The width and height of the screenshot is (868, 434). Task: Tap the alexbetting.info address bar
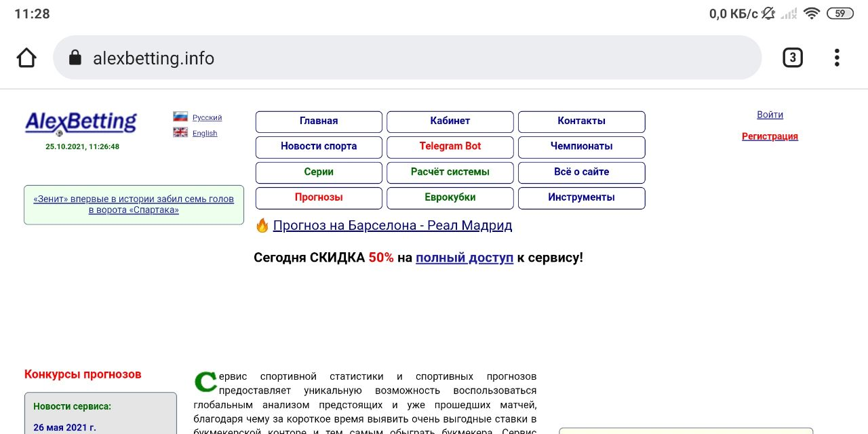pyautogui.click(x=407, y=58)
